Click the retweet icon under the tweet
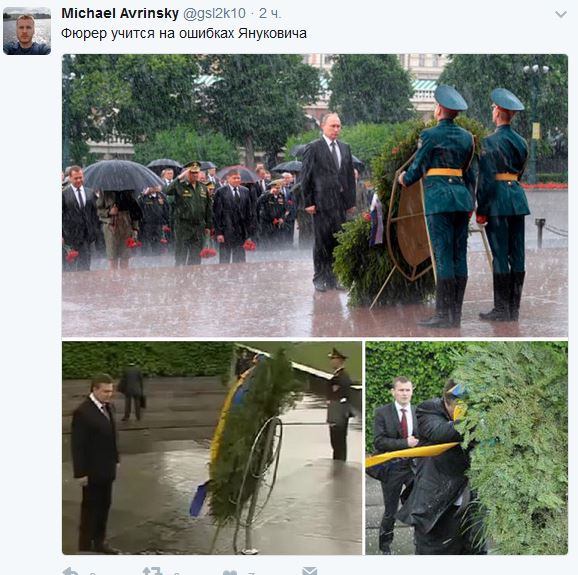 (153, 571)
